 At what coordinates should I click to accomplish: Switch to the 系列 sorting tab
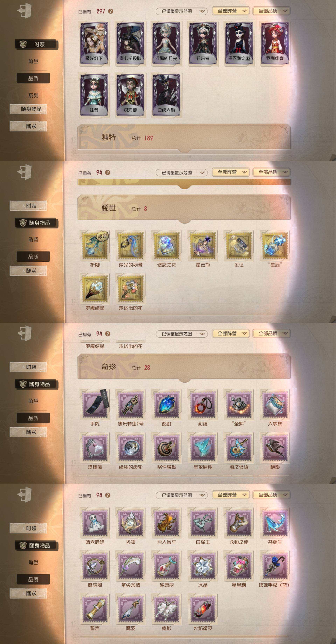coord(33,96)
